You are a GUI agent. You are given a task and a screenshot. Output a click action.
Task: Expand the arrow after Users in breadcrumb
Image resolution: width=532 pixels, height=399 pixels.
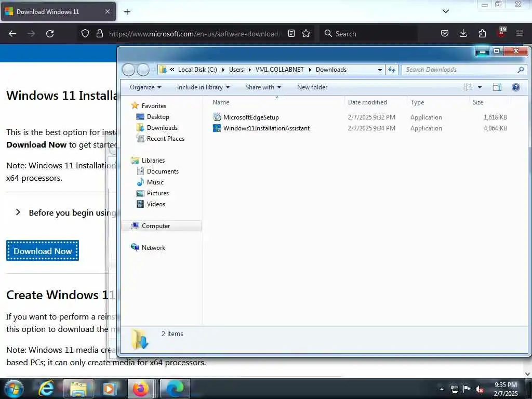tap(249, 70)
